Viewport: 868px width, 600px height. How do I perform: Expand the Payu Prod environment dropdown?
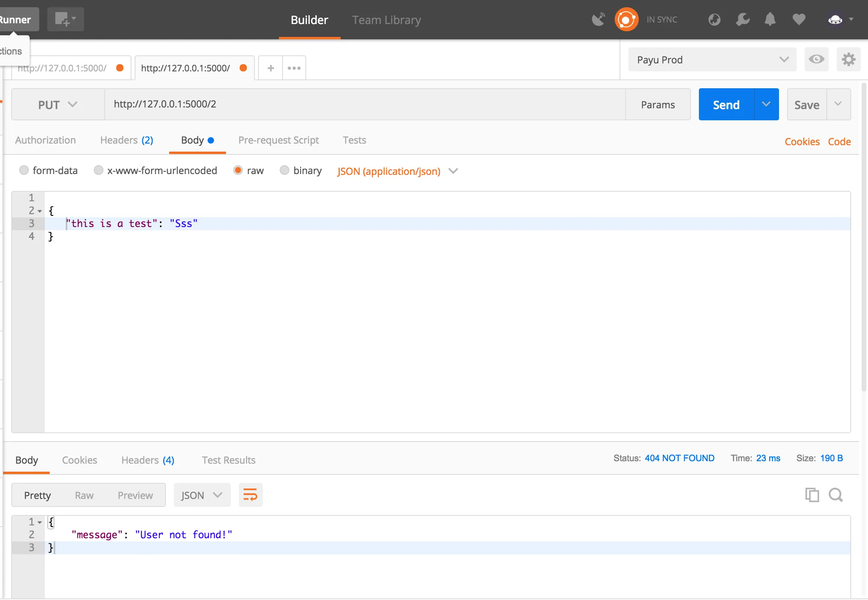[712, 59]
